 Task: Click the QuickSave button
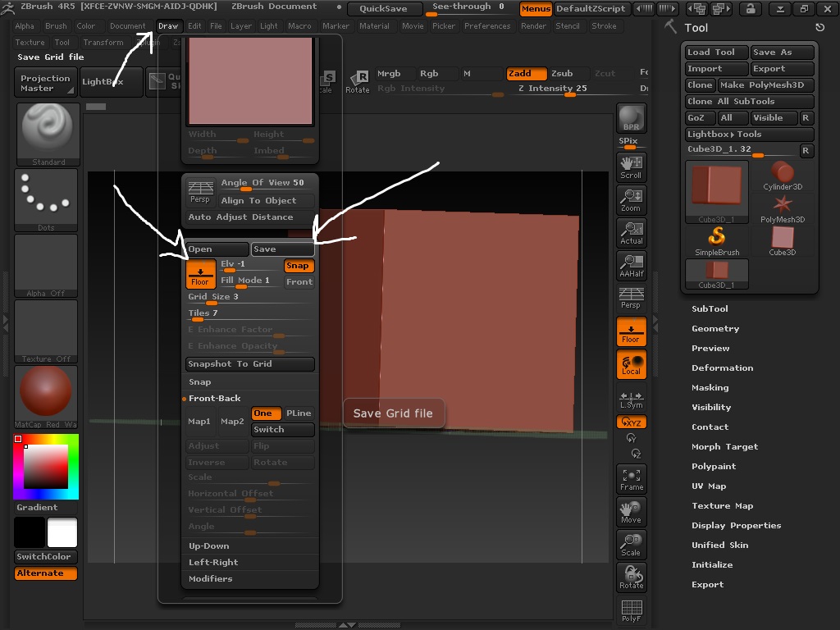click(384, 8)
